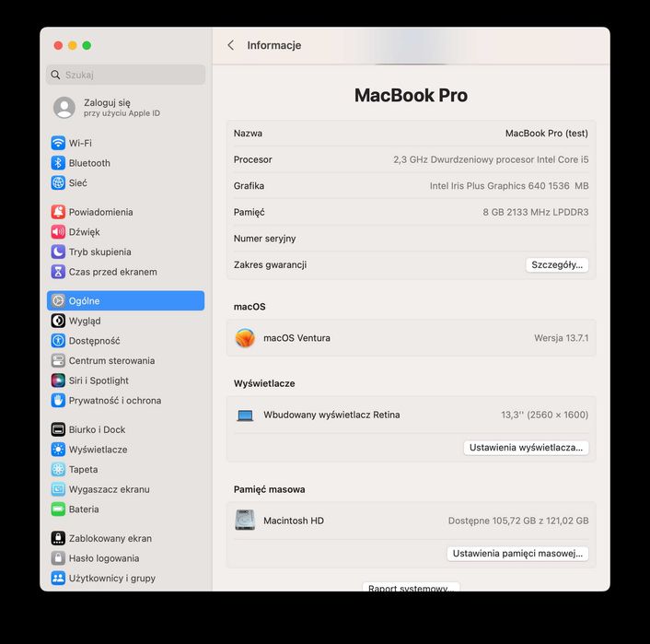Click the Wersja 13.7.1 text

point(561,338)
